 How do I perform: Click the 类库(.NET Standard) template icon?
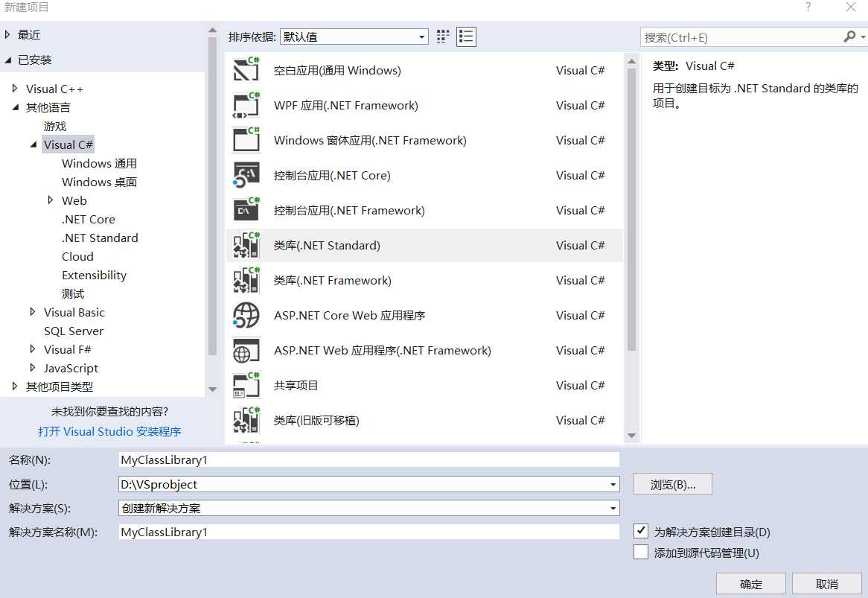(x=246, y=245)
